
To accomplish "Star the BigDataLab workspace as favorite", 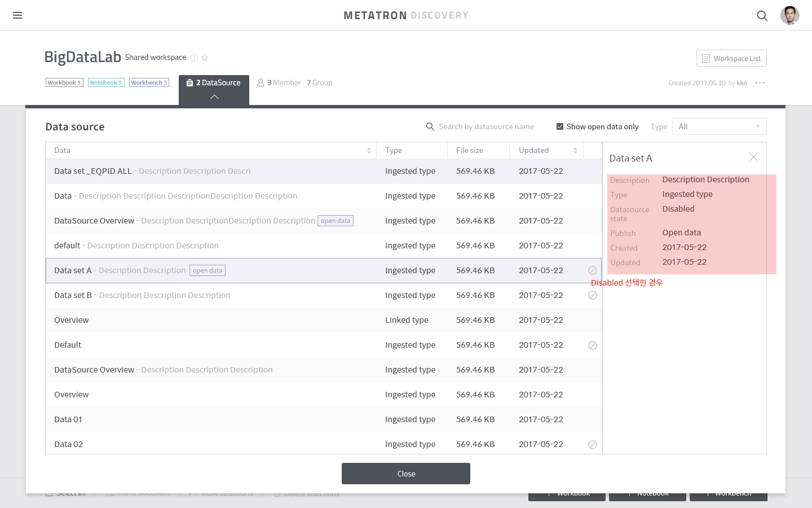I will pos(205,58).
